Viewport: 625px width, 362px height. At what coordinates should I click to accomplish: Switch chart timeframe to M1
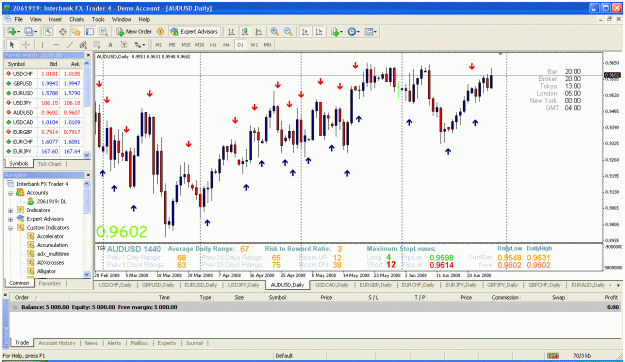[x=159, y=45]
